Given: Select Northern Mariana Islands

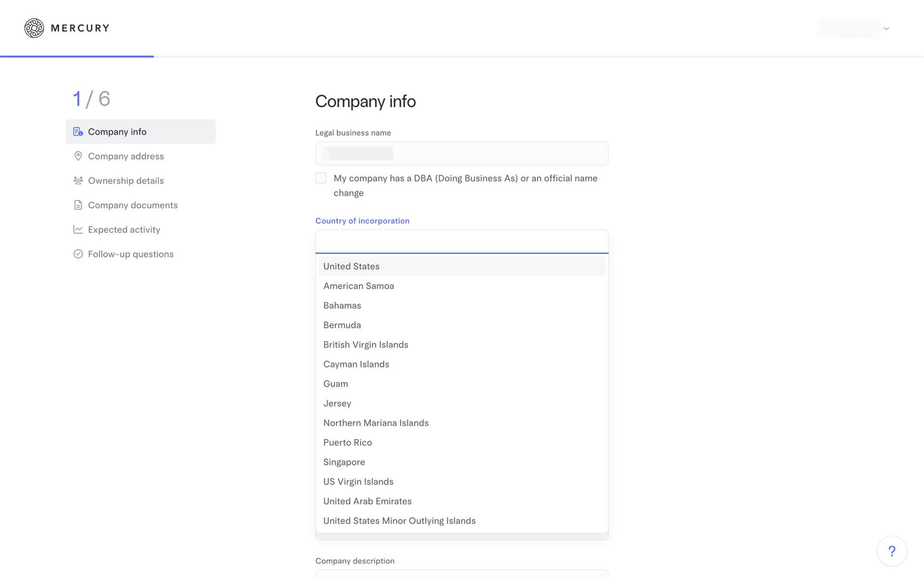Looking at the screenshot, I should tap(462, 423).
